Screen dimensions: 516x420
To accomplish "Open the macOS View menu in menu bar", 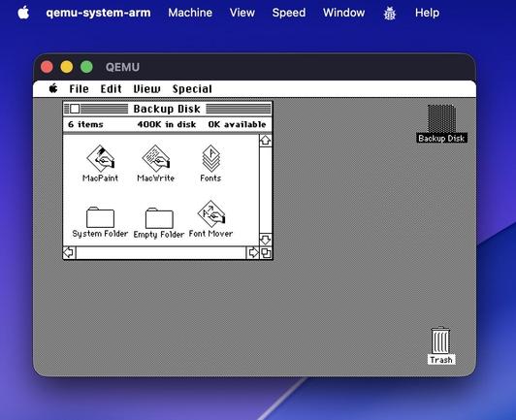I will 242,13.
